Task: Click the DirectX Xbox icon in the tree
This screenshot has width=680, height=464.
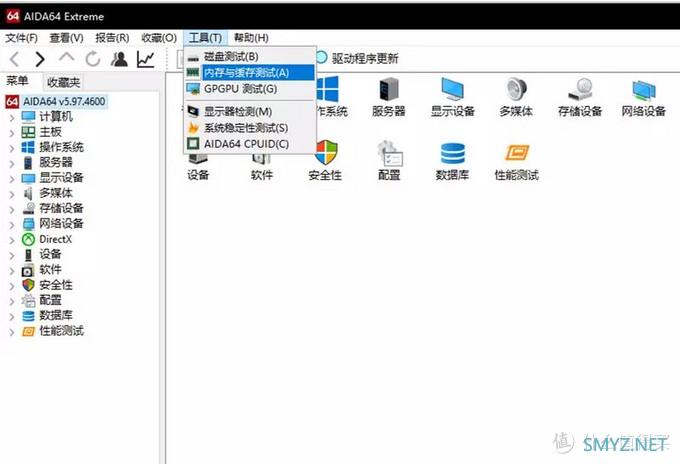Action: tap(28, 239)
